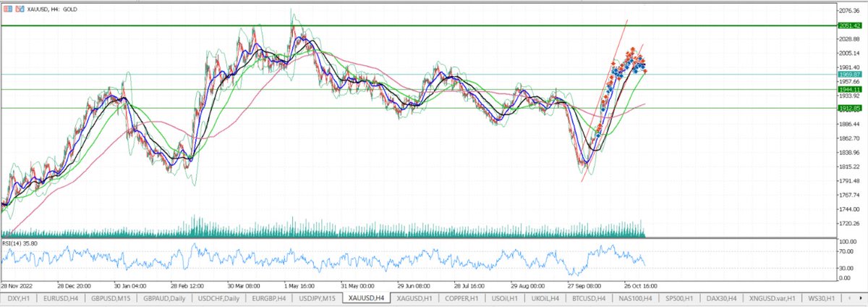Image resolution: width=868 pixels, height=307 pixels.
Task: Select the 1912.85 green price level label
Action: pyautogui.click(x=849, y=108)
